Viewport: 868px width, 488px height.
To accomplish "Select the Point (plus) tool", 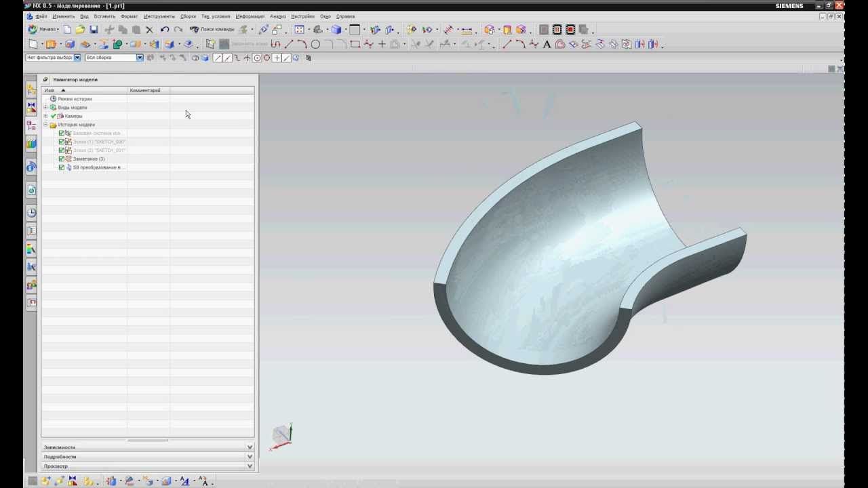I will pos(382,44).
